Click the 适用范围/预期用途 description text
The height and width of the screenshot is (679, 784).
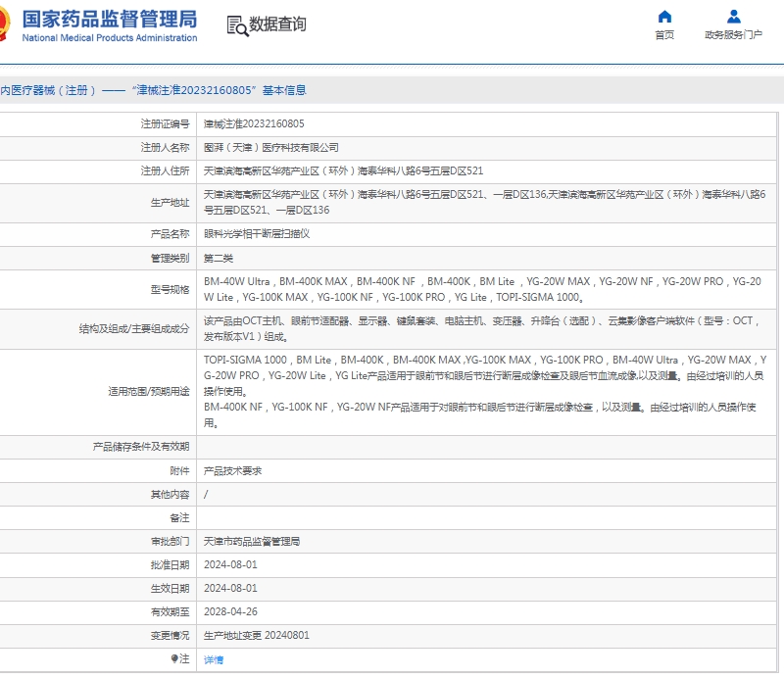click(x=485, y=391)
